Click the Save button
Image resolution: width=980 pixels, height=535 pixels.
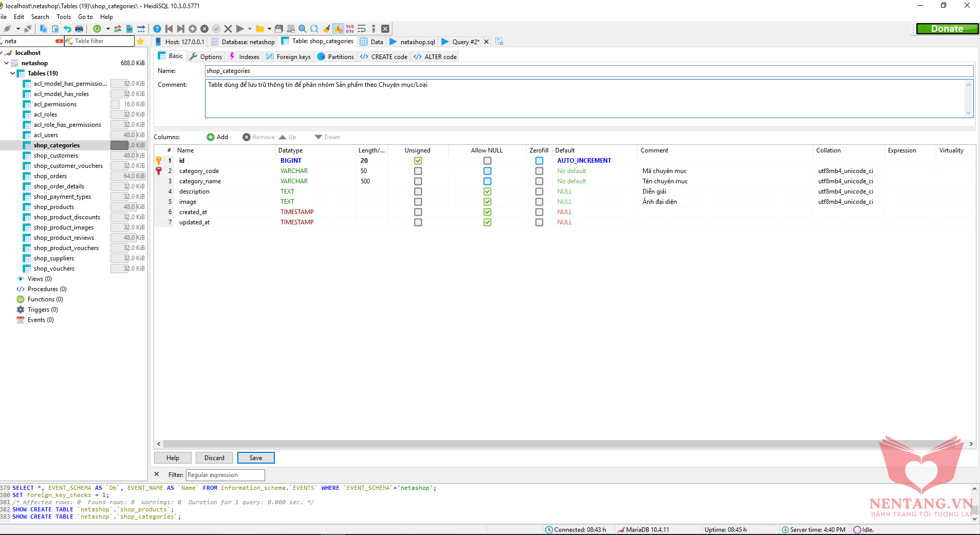(x=256, y=458)
